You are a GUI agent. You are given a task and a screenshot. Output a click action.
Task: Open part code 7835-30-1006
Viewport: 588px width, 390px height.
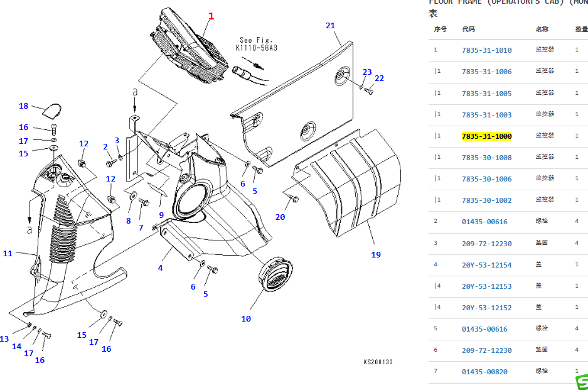coord(486,179)
